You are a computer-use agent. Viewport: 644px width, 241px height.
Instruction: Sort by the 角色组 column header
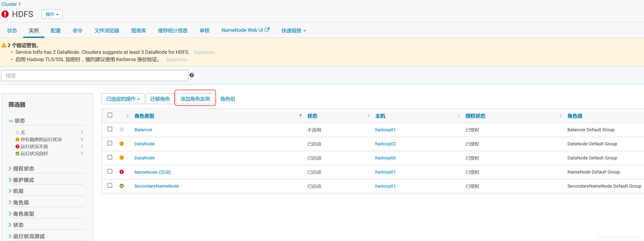575,116
